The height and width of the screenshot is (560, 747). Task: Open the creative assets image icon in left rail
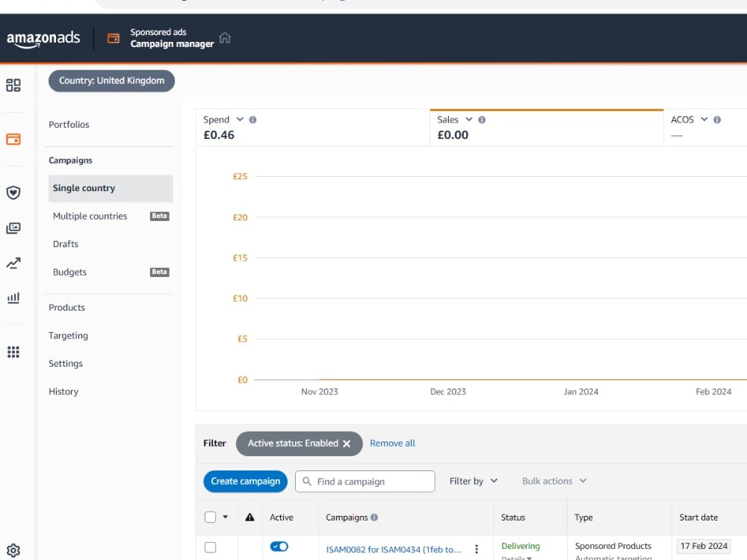point(13,228)
